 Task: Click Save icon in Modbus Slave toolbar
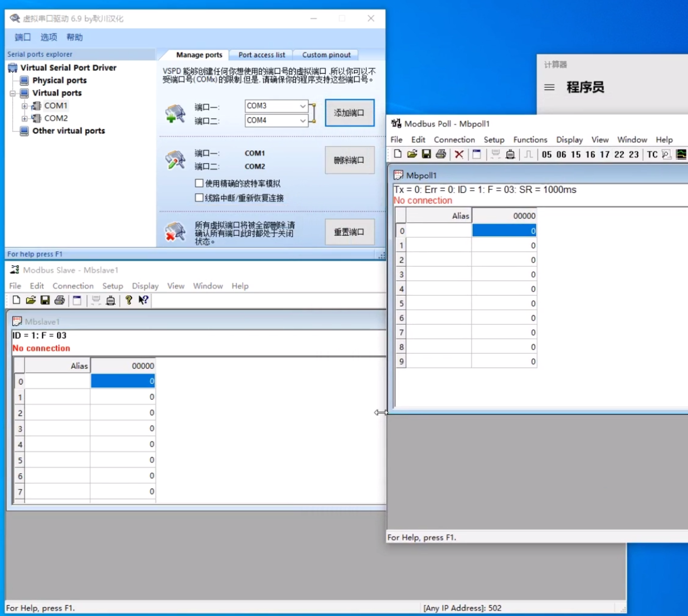(45, 300)
